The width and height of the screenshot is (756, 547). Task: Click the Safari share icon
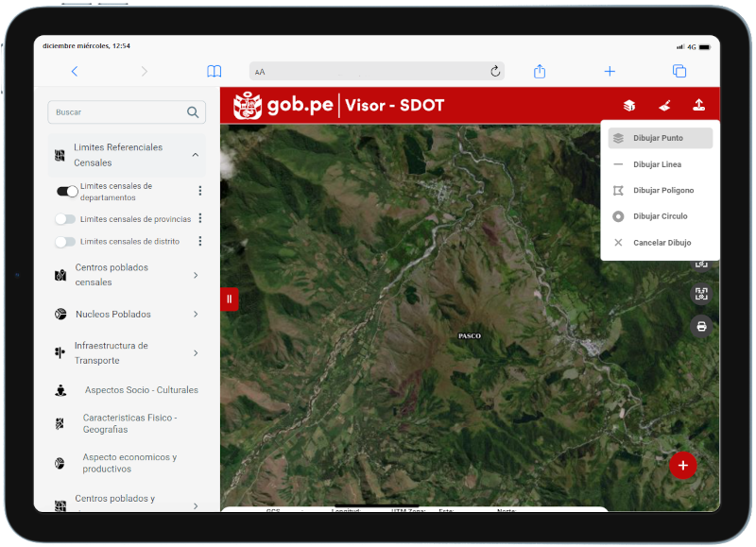(540, 72)
